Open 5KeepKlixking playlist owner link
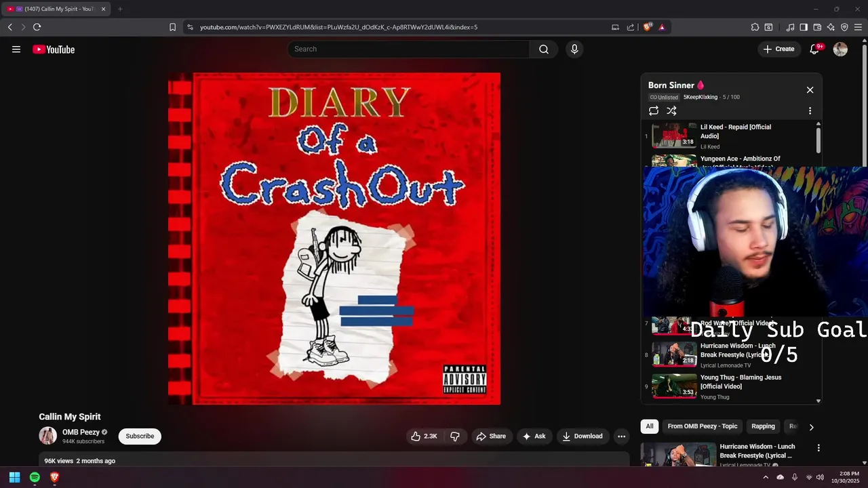This screenshot has width=868, height=488. tap(700, 97)
